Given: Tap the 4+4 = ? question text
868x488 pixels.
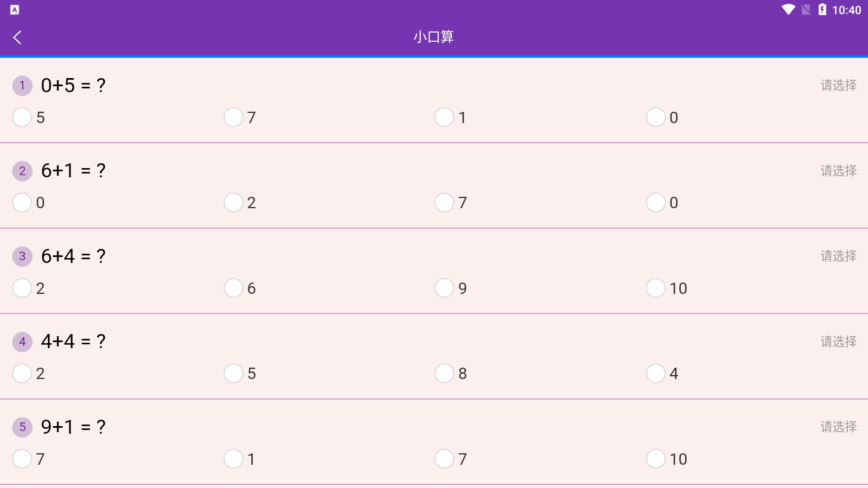Looking at the screenshot, I should 73,342.
